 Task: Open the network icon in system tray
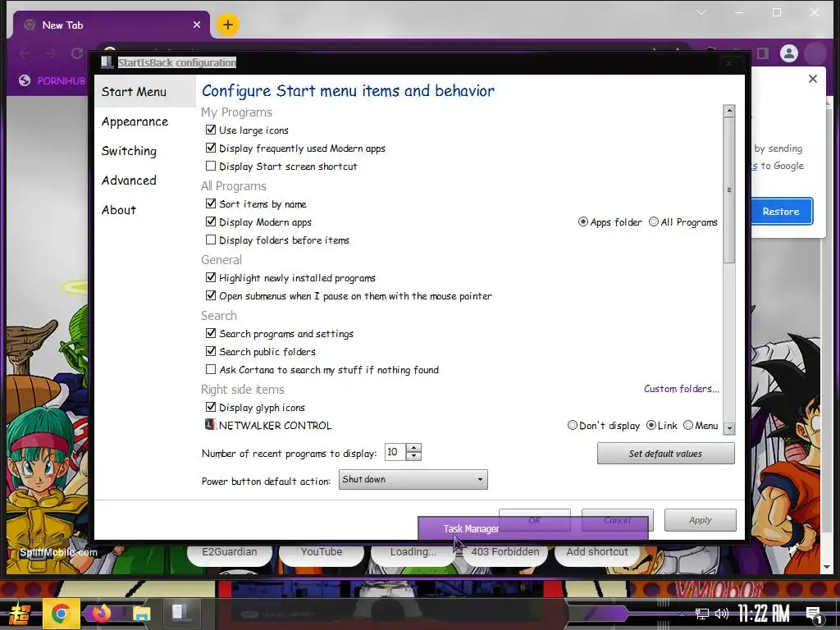702,614
